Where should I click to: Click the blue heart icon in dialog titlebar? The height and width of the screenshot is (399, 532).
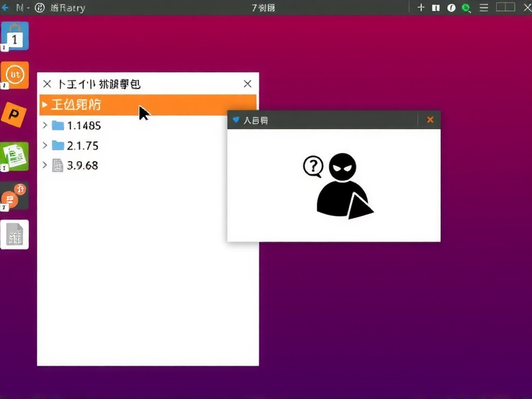[x=235, y=120]
